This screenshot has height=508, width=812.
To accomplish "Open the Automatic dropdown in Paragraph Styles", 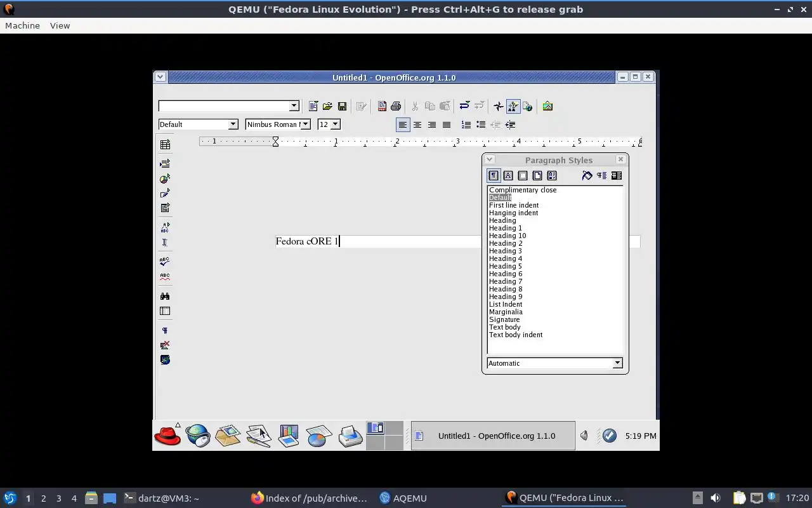I will 617,363.
